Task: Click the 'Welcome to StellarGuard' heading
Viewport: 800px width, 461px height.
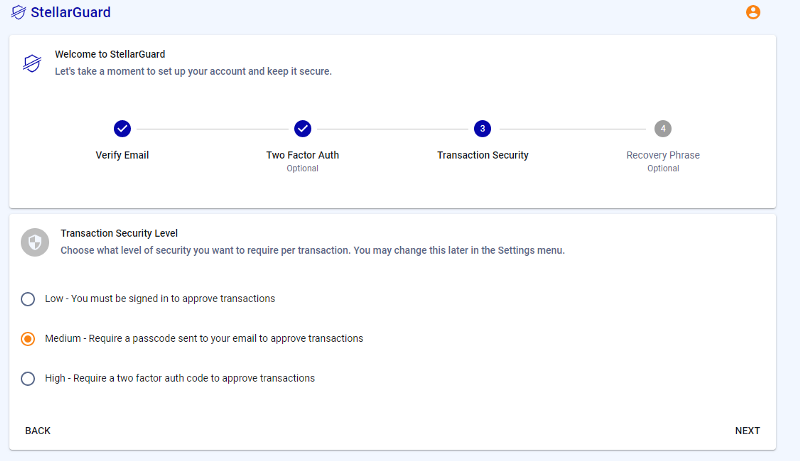Action: click(110, 54)
